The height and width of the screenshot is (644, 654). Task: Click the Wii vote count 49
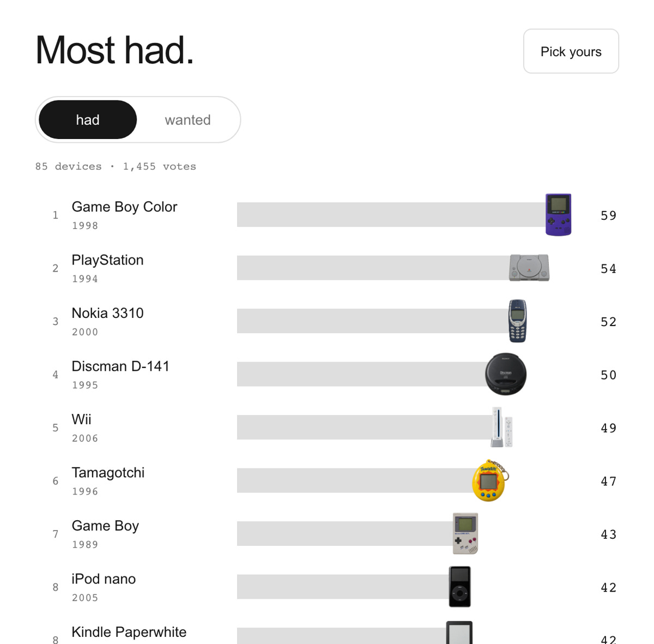click(x=608, y=428)
